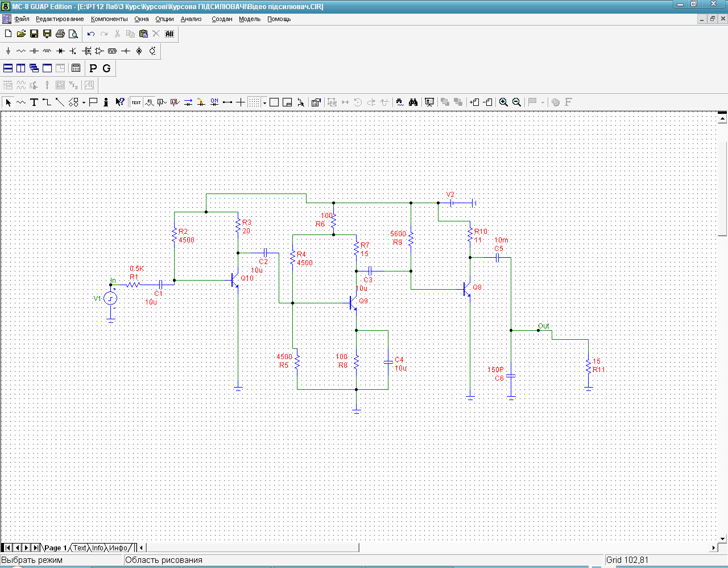Select the Text mode tool

coord(34,102)
